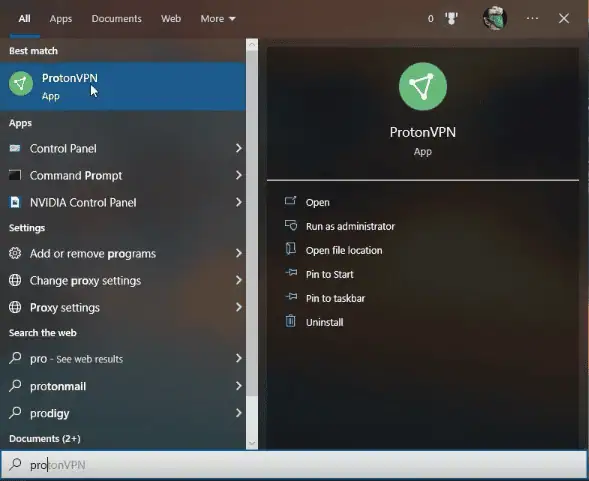Click the Command Prompt app icon
This screenshot has height=481, width=589.
[15, 175]
